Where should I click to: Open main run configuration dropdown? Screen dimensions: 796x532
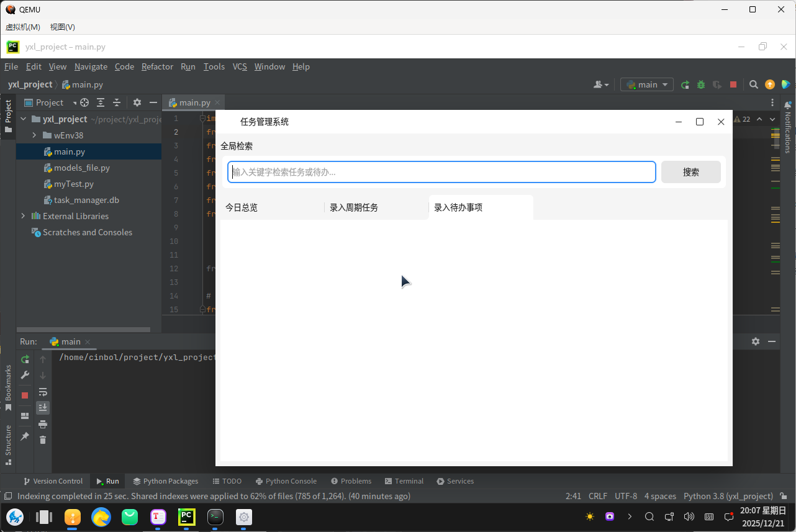pyautogui.click(x=647, y=84)
